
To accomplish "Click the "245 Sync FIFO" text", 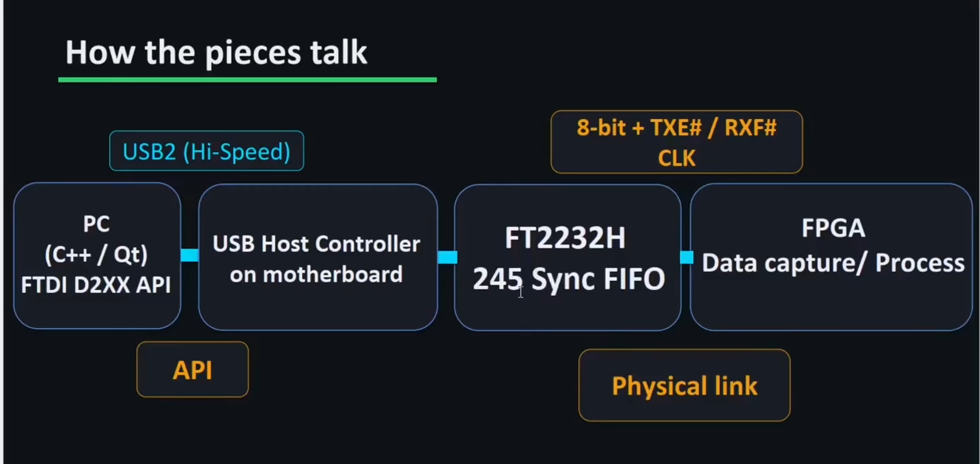I will pos(569,279).
